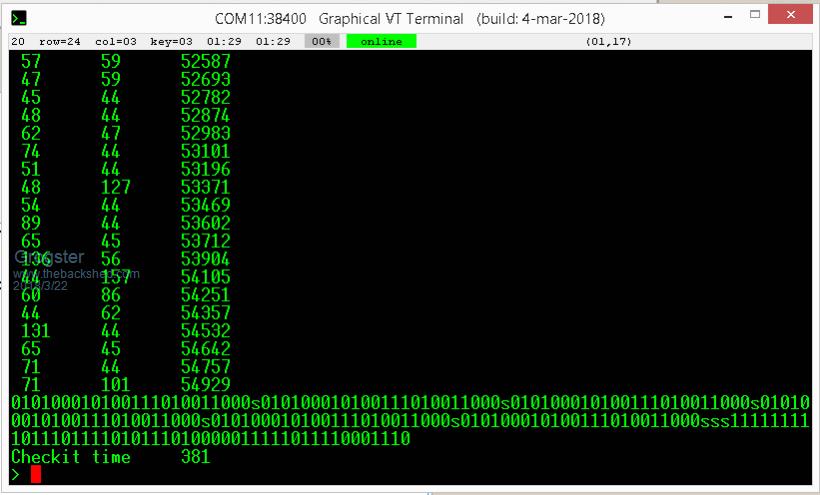
Task: Click the terminal app icon in title bar
Action: point(19,18)
